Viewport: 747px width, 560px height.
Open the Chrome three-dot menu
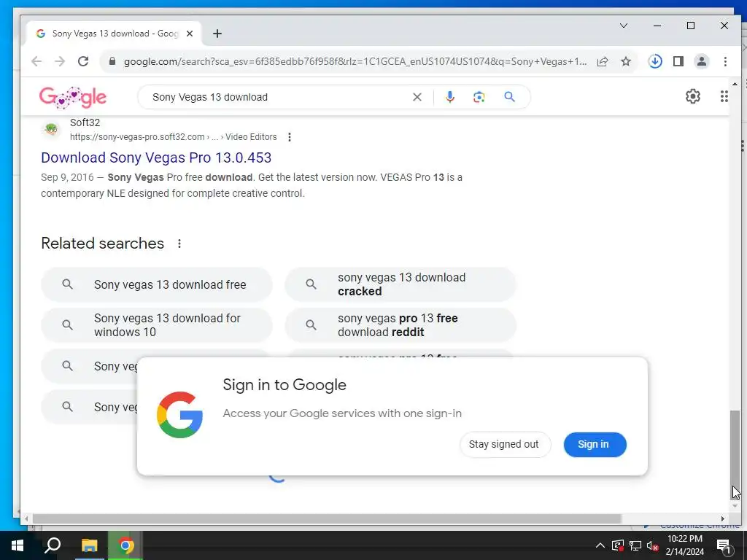pos(724,61)
